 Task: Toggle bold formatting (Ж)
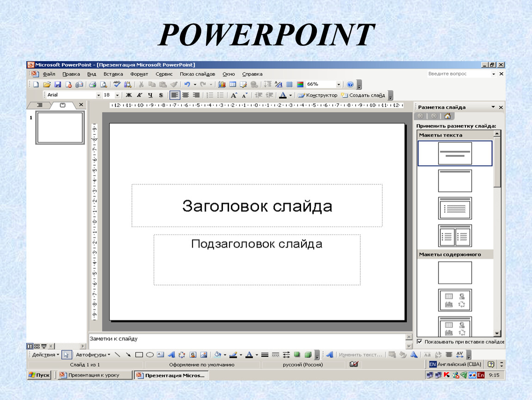[129, 95]
